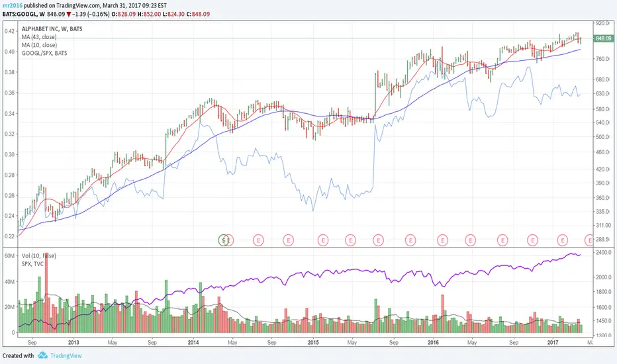Click the 2000.0 label on SPX axis
This screenshot has height=364, width=617.
604,277
